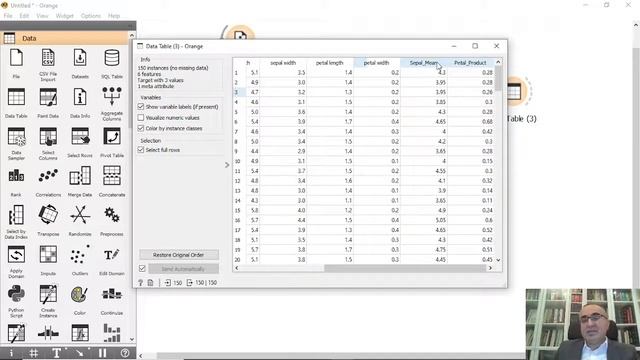The width and height of the screenshot is (640, 360).
Task: Collapse the control panel arrow in Data Table
Action: 227,165
